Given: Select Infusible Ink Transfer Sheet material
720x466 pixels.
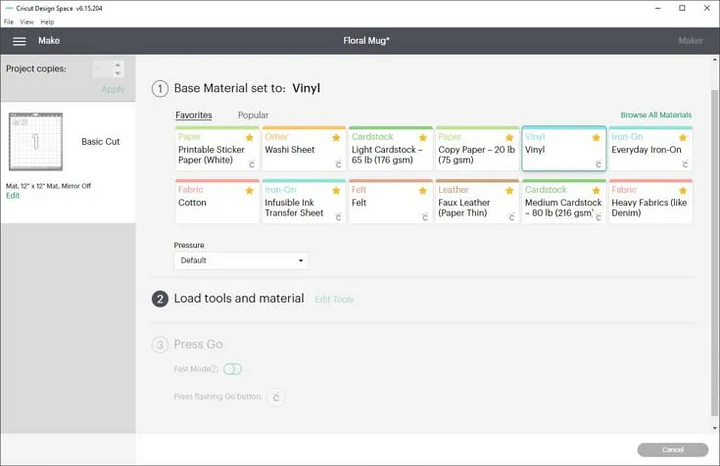Looking at the screenshot, I should pyautogui.click(x=304, y=202).
